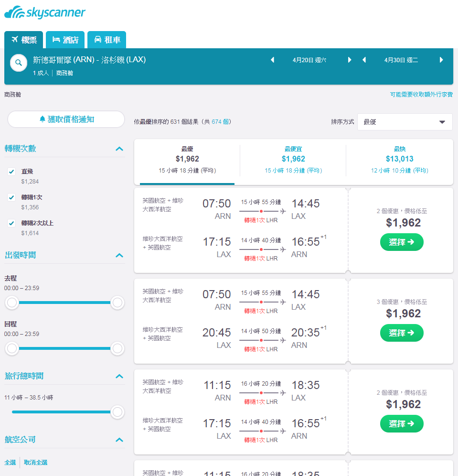Go to next return date after 4月30日
Viewport: 458px width, 476px height.
[441, 60]
